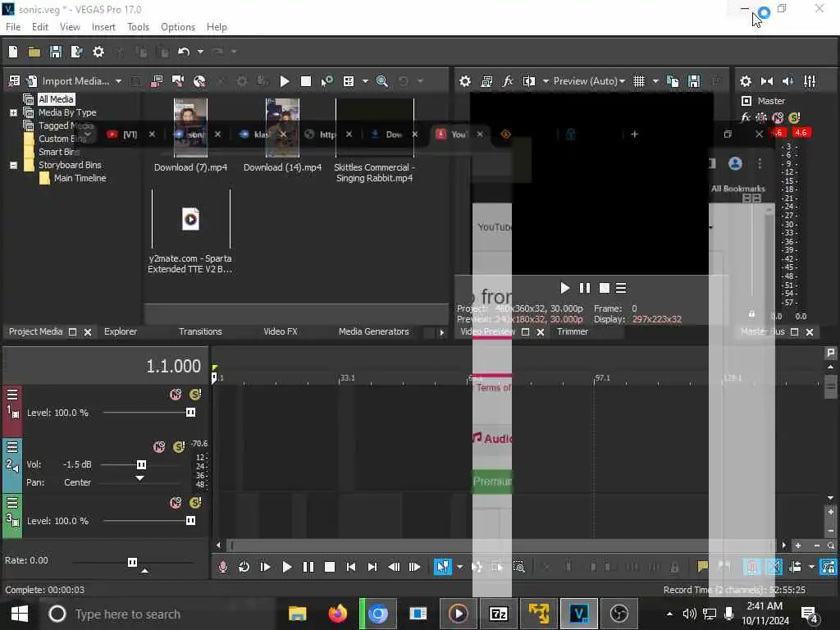Solo audio track 2
The image size is (840, 630).
180,447
